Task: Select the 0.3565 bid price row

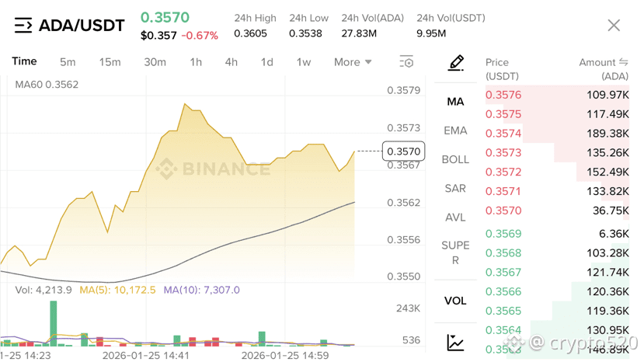Action: 557,311
